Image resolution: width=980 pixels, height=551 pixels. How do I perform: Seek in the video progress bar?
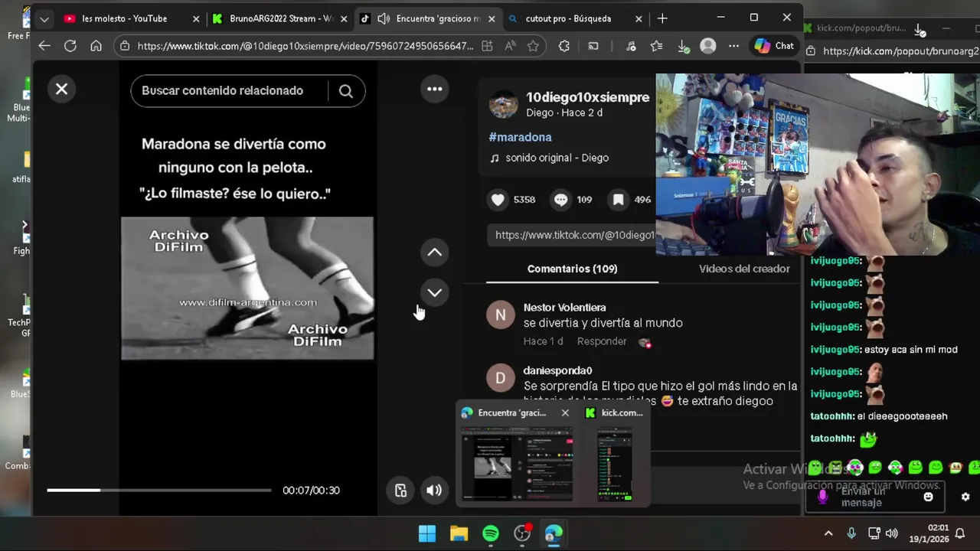[x=159, y=490]
